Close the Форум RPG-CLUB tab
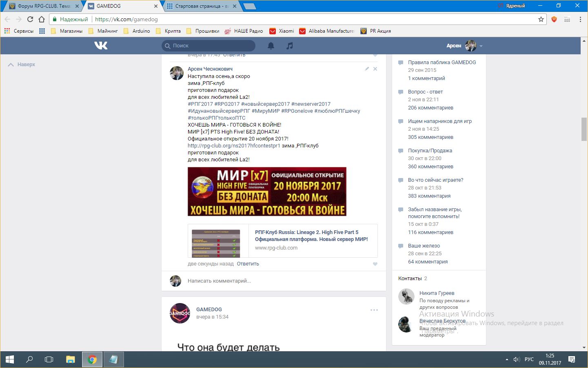 [77, 6]
